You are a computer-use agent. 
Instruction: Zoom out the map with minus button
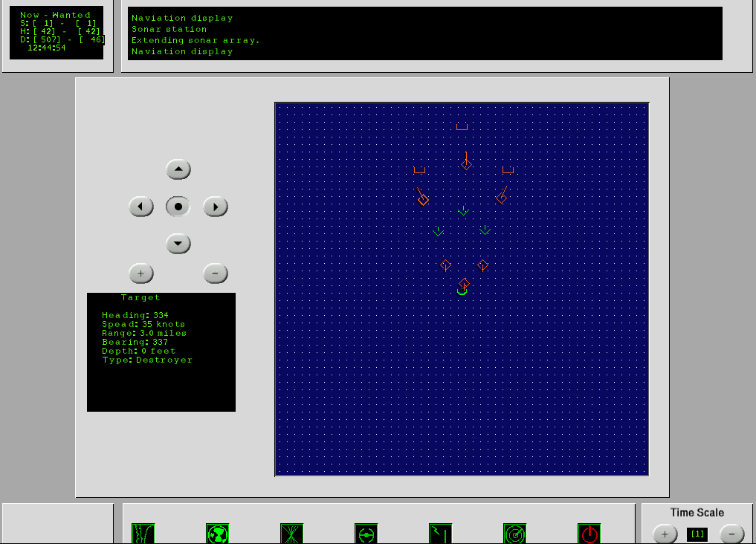pos(215,273)
